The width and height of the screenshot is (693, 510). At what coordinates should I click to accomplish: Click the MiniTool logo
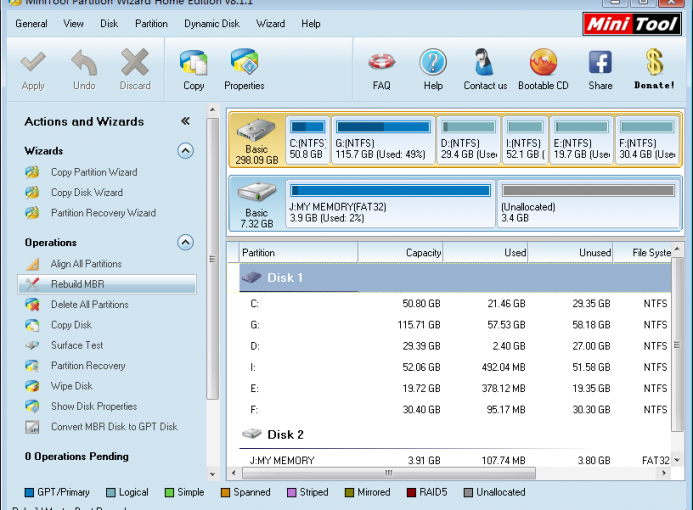(632, 24)
